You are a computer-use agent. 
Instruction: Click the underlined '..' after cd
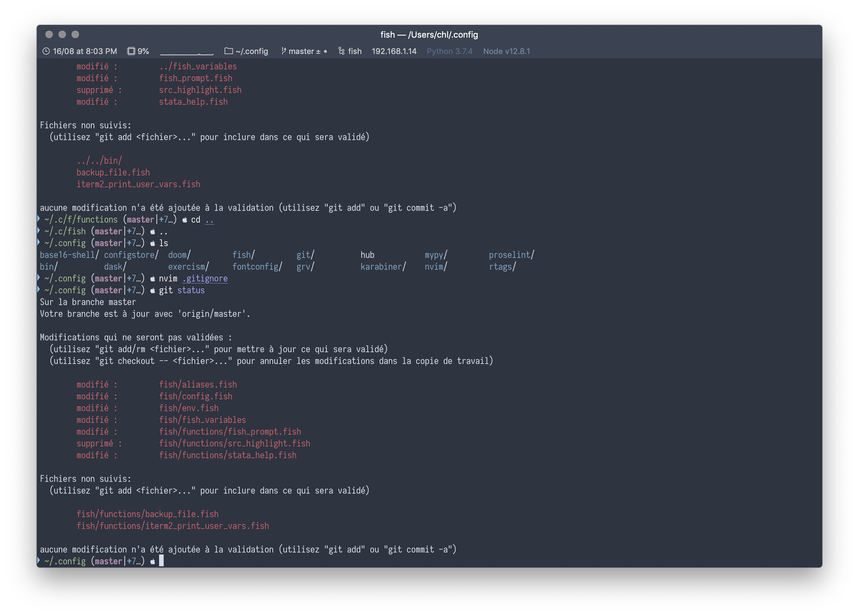pyautogui.click(x=209, y=220)
